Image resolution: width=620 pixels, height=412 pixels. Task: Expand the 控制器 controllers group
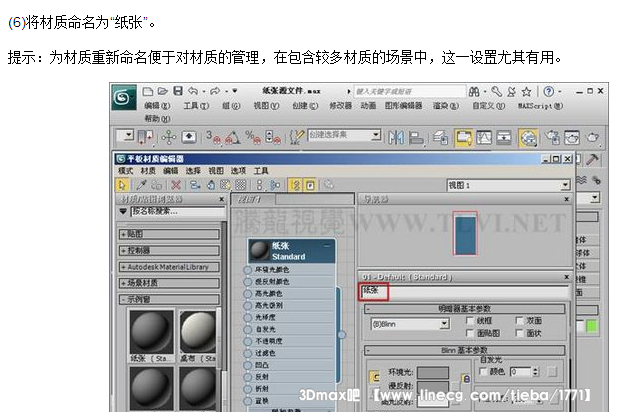[169, 250]
